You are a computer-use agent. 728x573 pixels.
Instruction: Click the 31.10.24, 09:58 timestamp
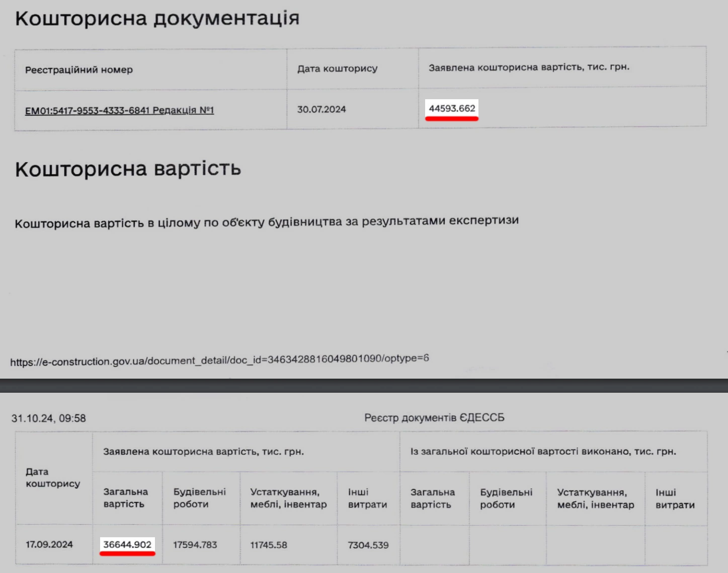click(x=49, y=418)
